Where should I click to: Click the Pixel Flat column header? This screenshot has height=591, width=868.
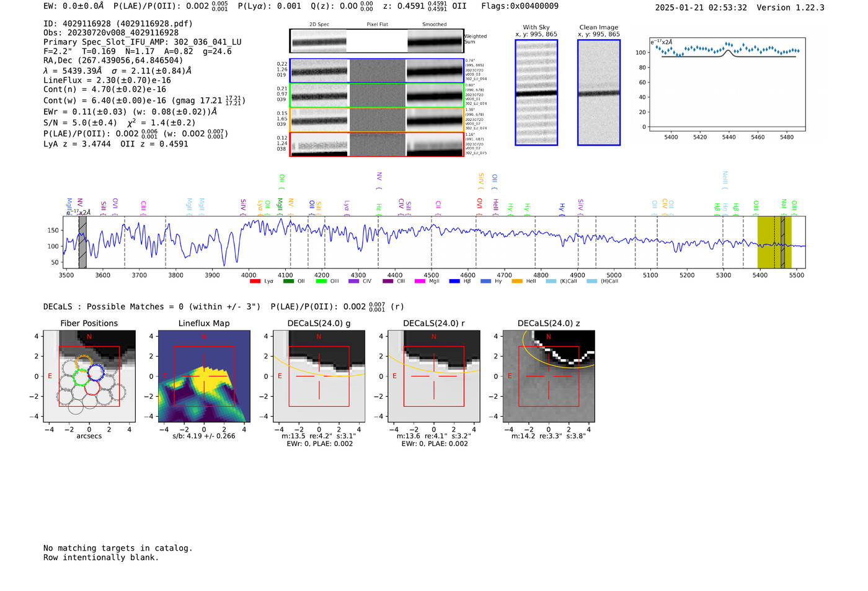377,24
